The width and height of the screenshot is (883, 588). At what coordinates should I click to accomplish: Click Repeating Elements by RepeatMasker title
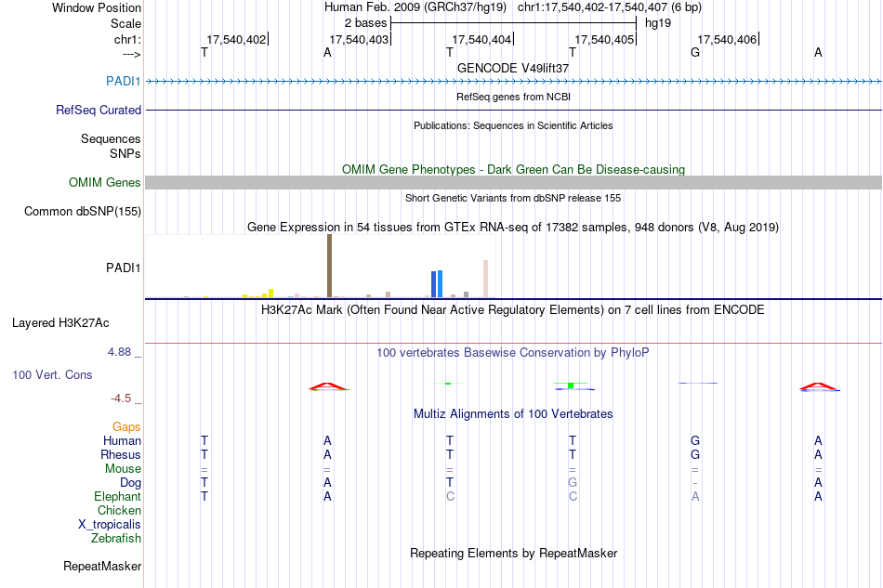pos(513,553)
